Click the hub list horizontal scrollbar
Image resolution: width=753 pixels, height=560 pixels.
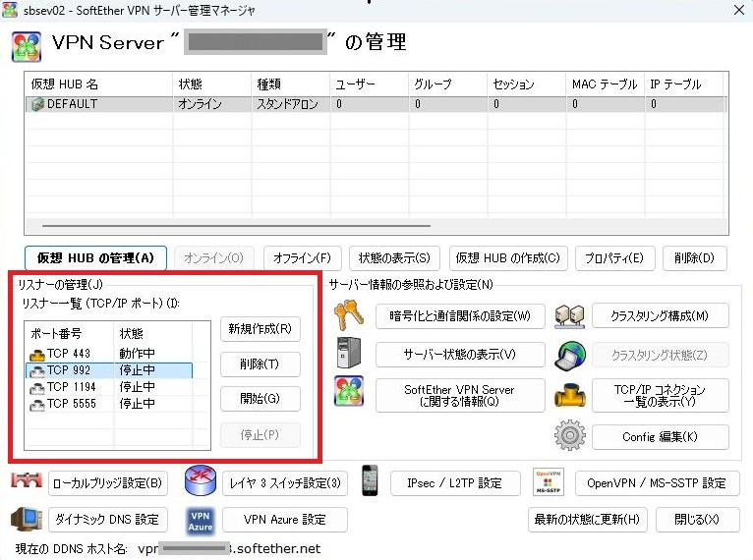click(236, 225)
